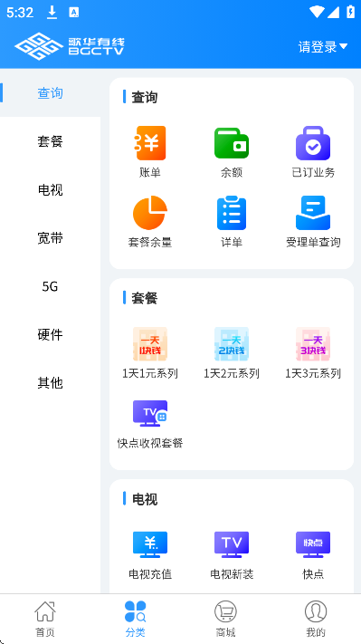The image size is (361, 644).
Task: Select 5G in the left sidebar
Action: pos(50,286)
